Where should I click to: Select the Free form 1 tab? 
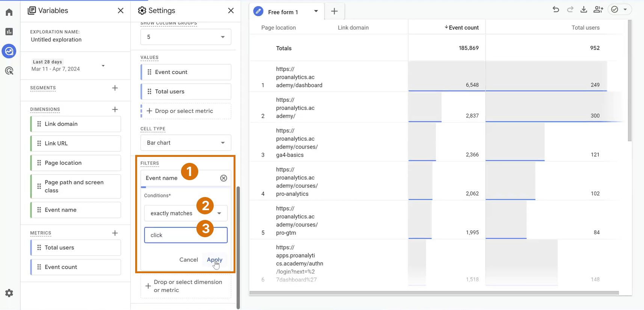[x=283, y=12]
